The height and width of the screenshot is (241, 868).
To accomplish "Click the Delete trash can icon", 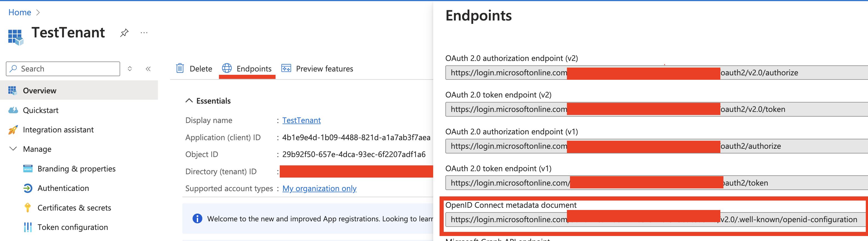I will (x=180, y=68).
